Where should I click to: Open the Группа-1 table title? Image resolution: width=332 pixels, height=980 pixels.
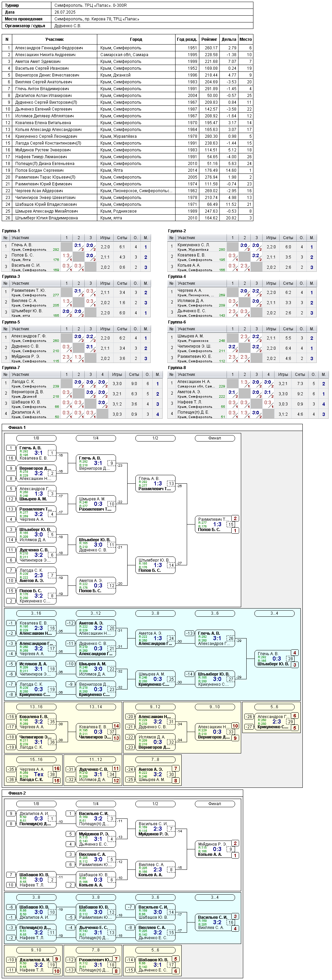[x=11, y=231]
